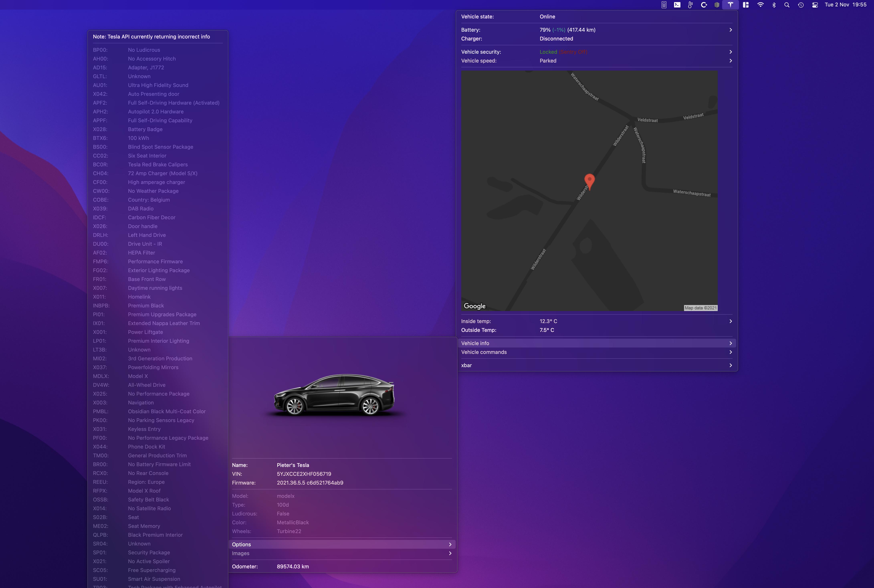
Task: Click the 'Veldstraat' label near the map's right edge
Action: (693, 117)
